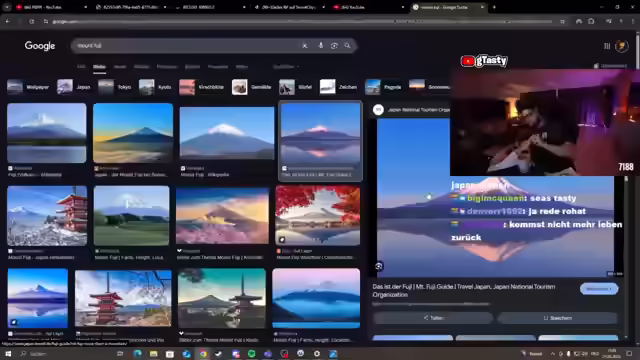Filter images by Kyoto chip
The image size is (640, 360).
coord(155,87)
